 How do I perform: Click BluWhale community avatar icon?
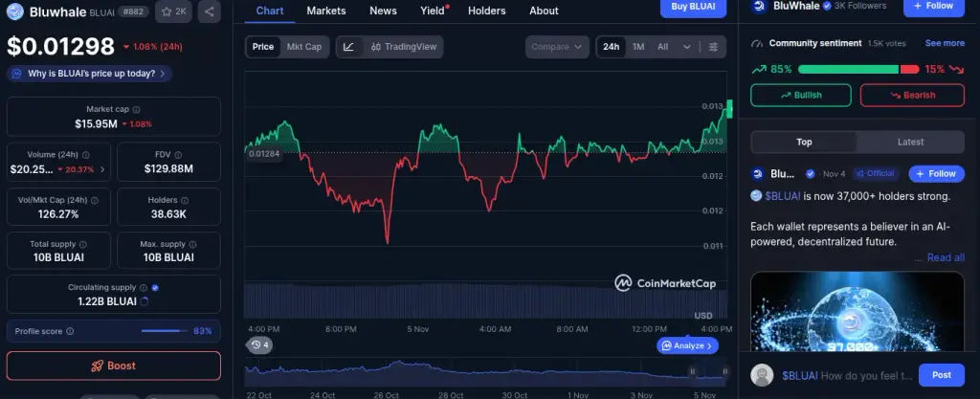tap(759, 7)
